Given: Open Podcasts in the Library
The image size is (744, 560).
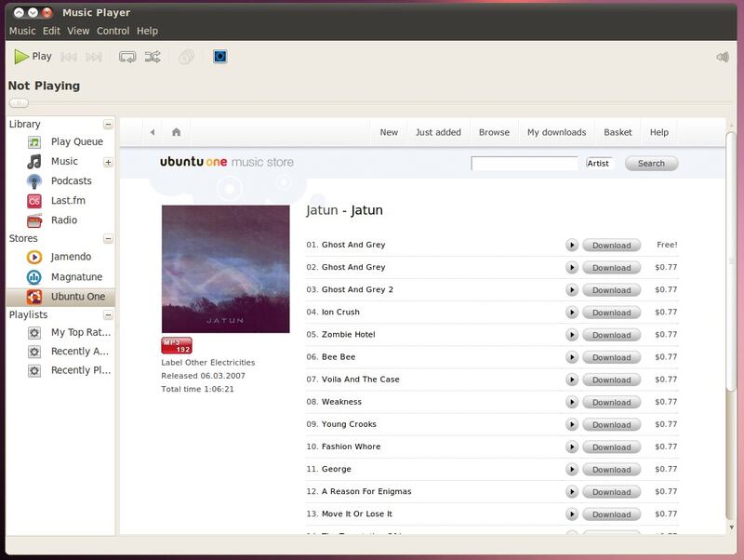Looking at the screenshot, I should click(71, 181).
